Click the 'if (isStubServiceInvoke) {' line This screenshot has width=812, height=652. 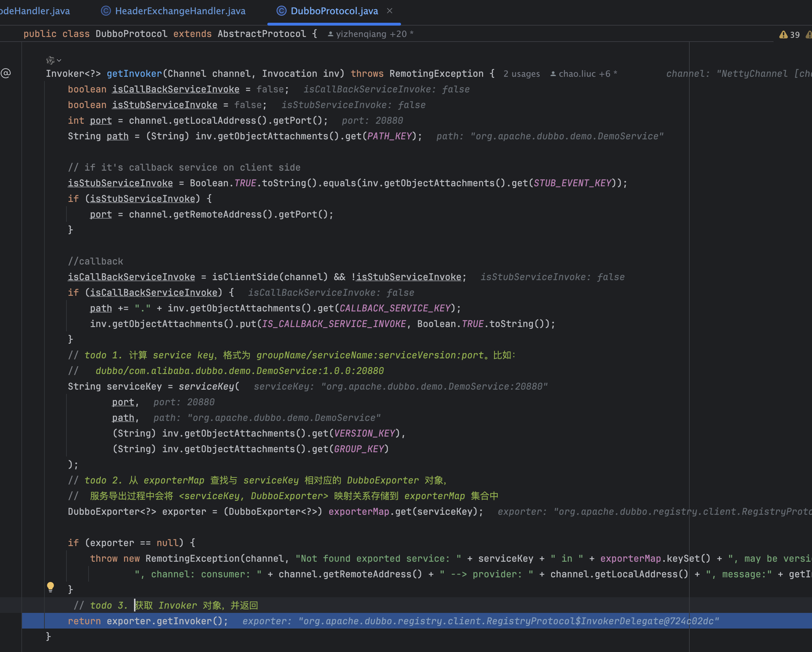coord(140,198)
